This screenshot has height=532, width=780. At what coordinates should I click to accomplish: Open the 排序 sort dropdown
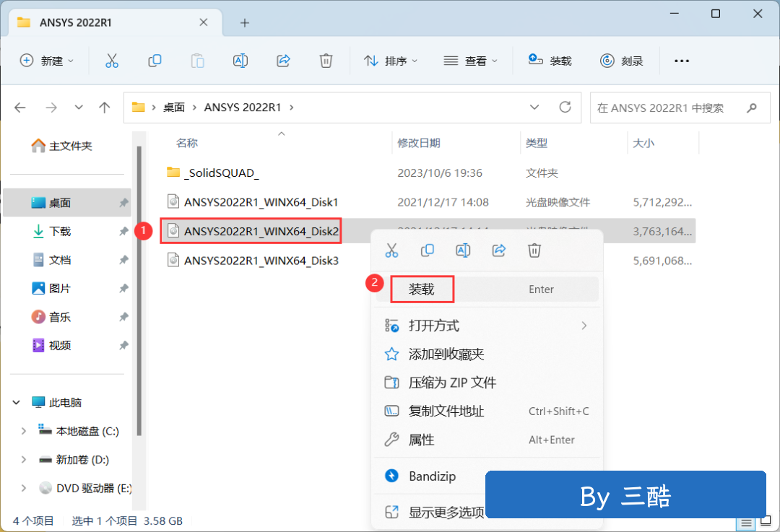coord(391,61)
